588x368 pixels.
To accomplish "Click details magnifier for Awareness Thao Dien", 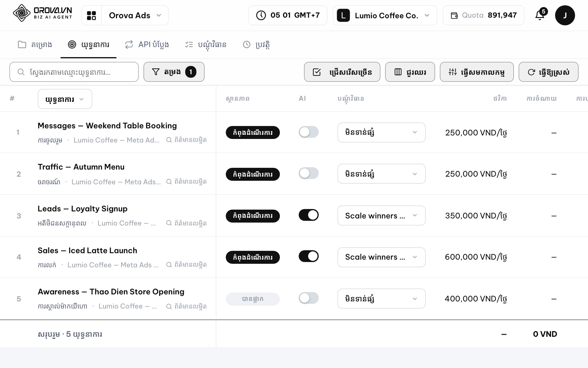I will (x=169, y=306).
